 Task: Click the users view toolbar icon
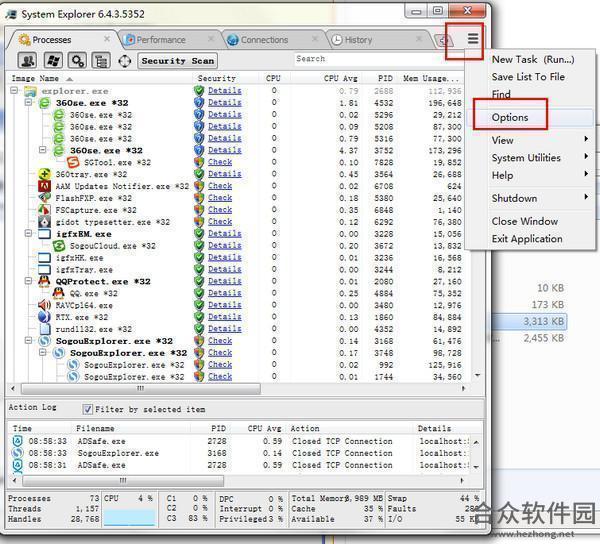click(28, 61)
